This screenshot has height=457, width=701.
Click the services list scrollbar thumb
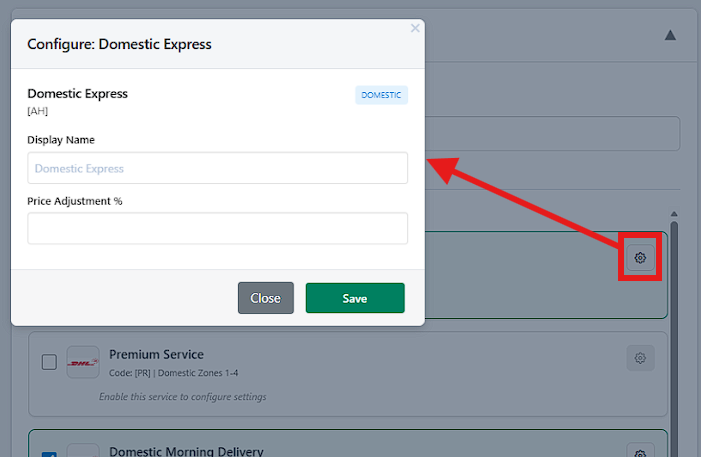(x=674, y=330)
